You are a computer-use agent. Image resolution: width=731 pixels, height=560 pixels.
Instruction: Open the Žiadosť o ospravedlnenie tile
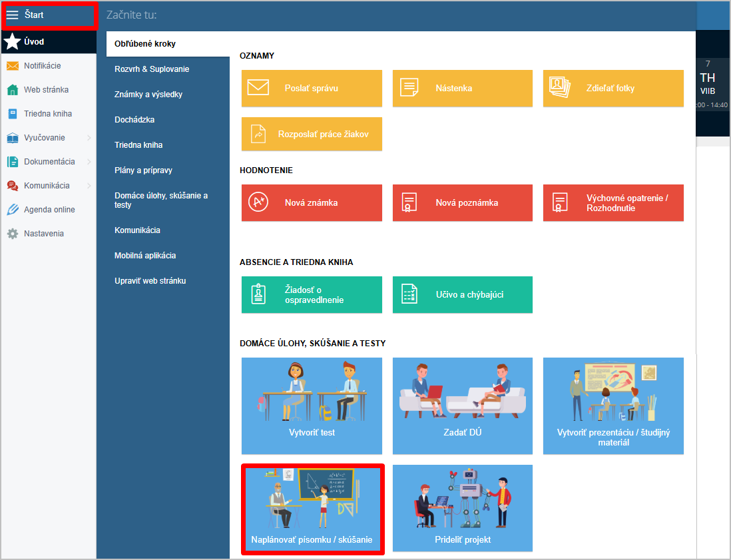click(312, 294)
